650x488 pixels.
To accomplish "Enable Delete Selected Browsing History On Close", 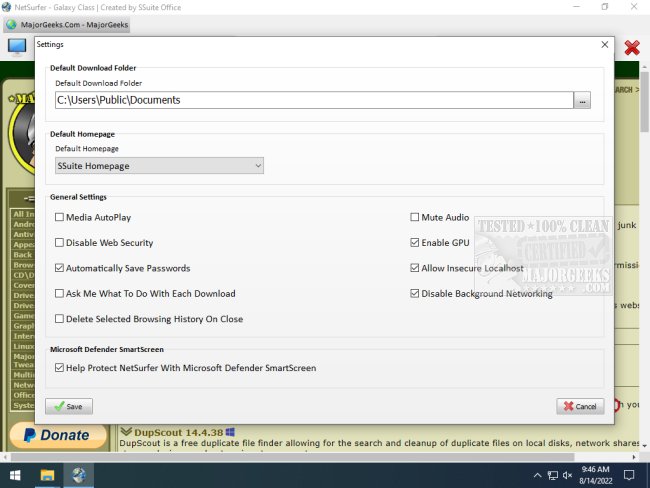I will [59, 319].
